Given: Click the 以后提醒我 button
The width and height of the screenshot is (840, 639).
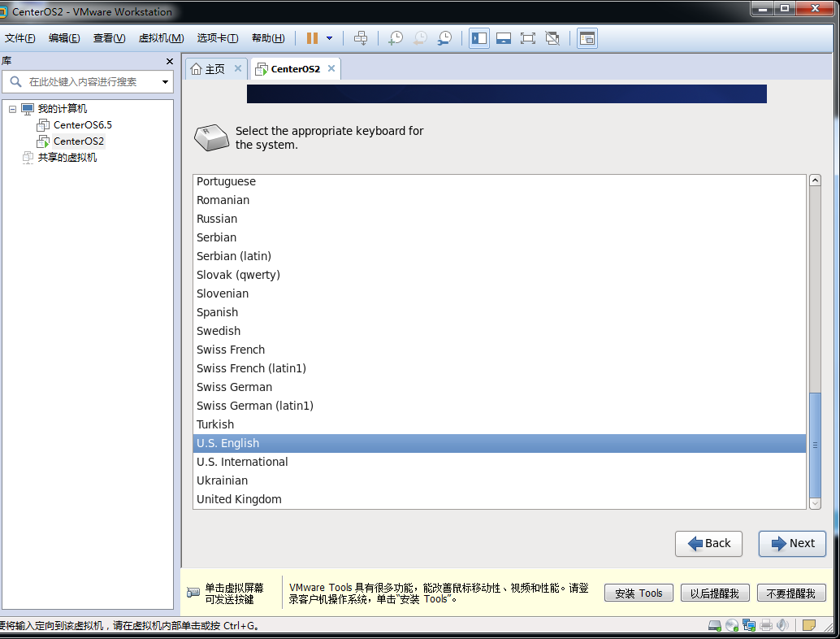Looking at the screenshot, I should [x=715, y=593].
